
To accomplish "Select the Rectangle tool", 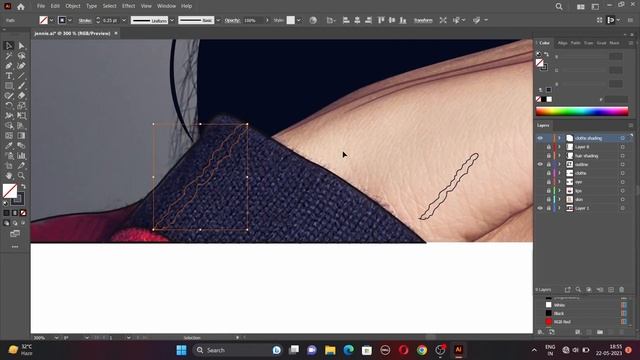I will point(9,86).
